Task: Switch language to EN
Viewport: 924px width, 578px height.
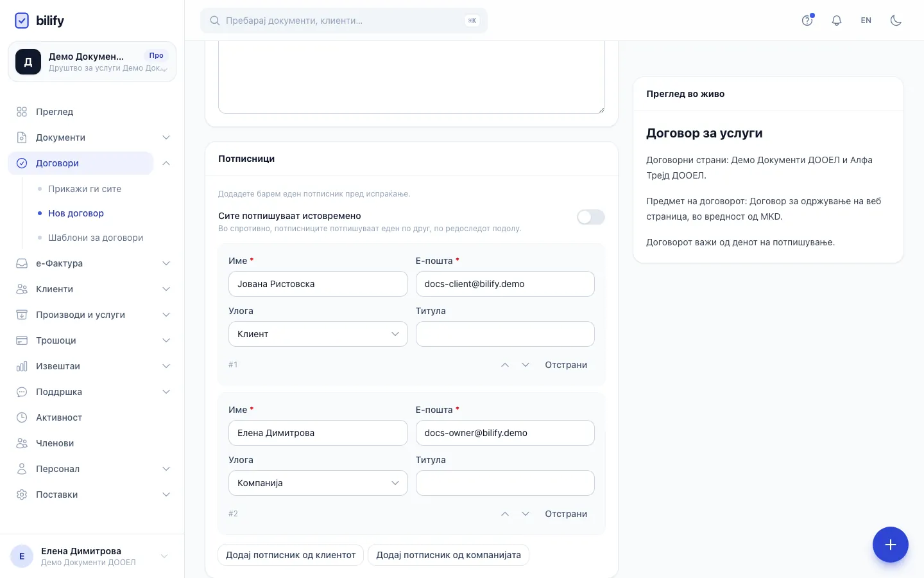Action: (866, 21)
